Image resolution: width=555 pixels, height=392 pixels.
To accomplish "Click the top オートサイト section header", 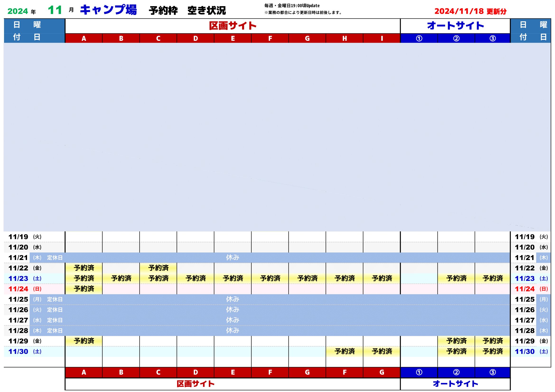I will 455,26.
